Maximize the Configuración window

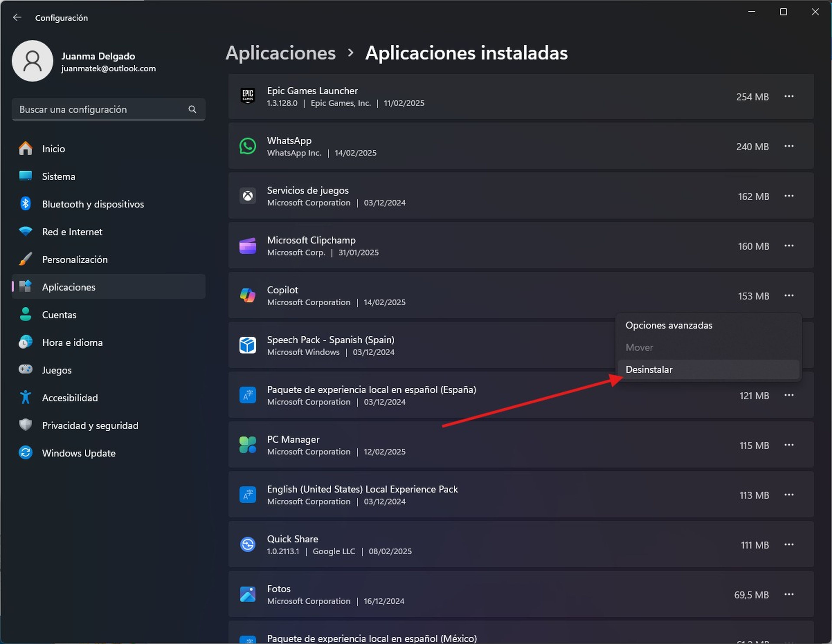783,12
